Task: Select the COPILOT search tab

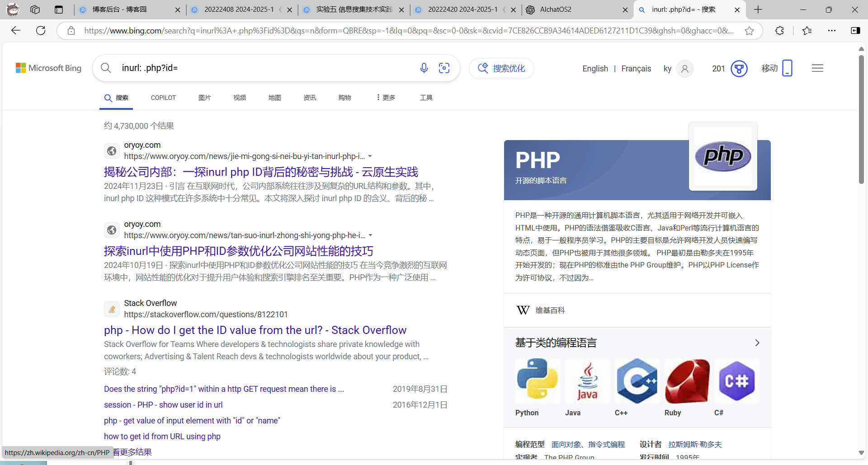Action: (163, 98)
